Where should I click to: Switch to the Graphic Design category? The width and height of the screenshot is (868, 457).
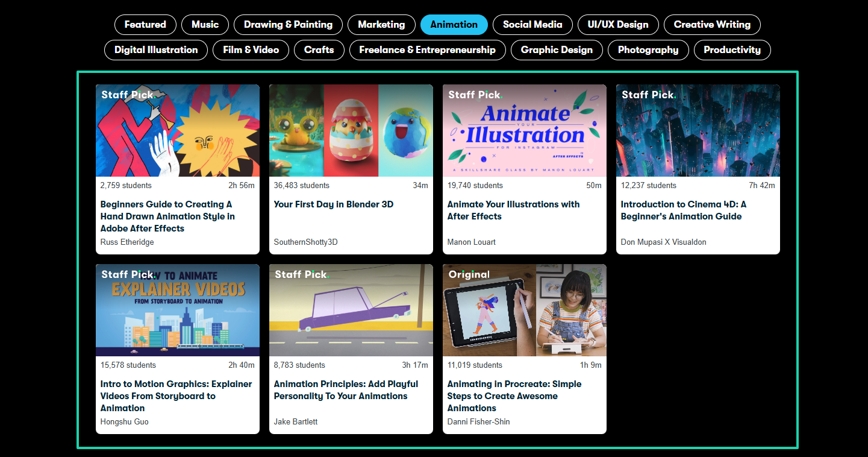tap(557, 50)
